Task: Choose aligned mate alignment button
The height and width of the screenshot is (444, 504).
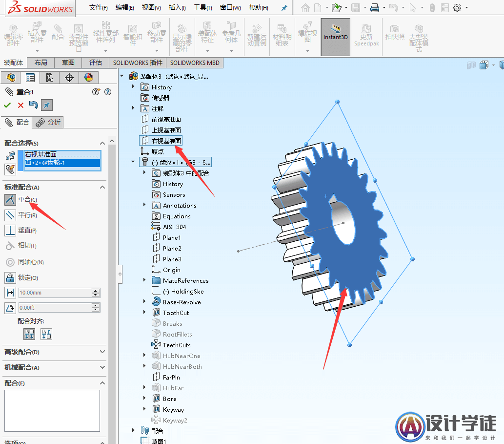Action: pos(29,334)
